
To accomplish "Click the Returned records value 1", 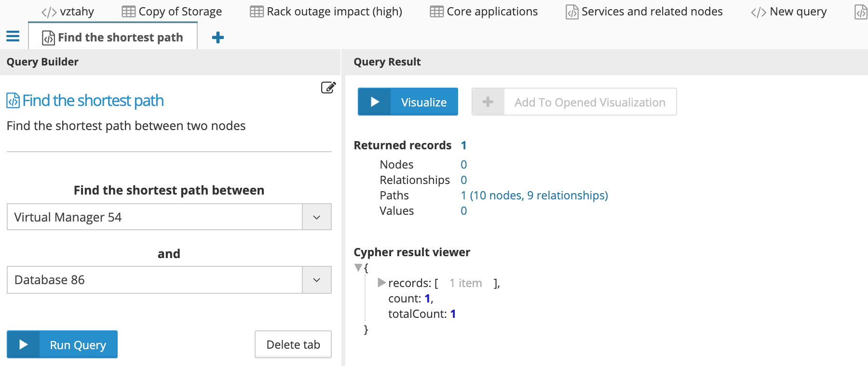I will [x=463, y=145].
